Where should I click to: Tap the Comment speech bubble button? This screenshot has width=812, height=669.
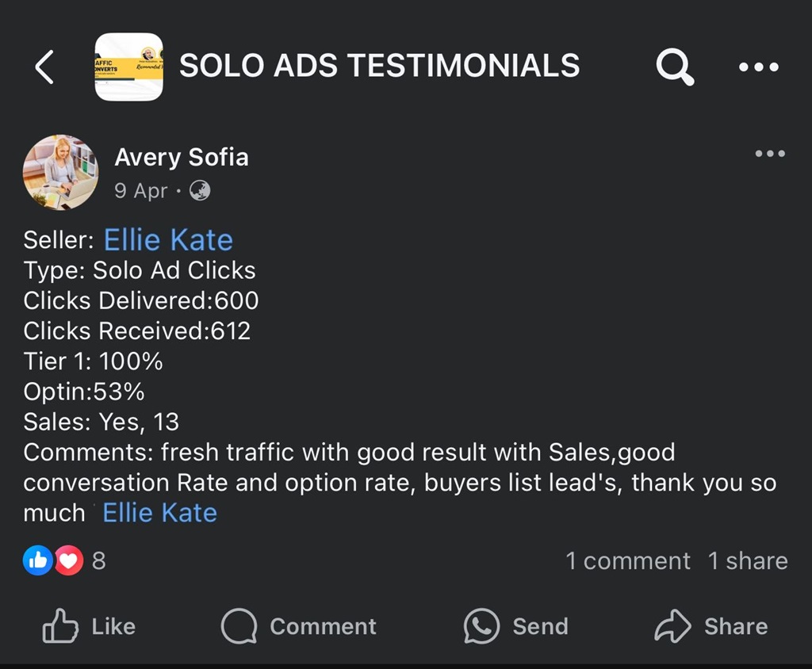298,626
